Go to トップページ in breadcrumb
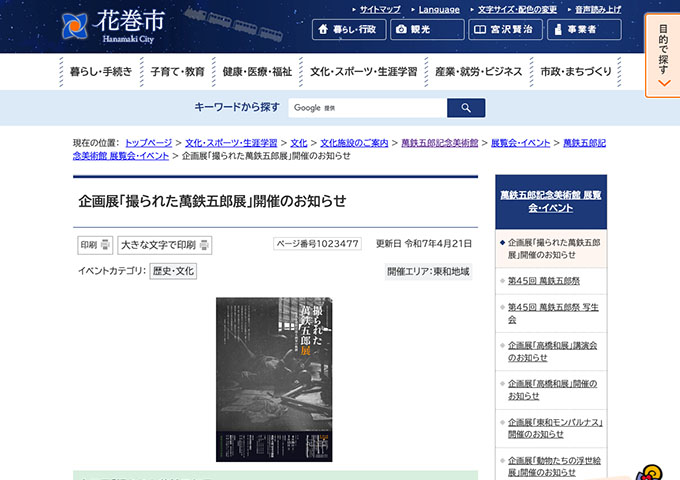 click(x=148, y=143)
